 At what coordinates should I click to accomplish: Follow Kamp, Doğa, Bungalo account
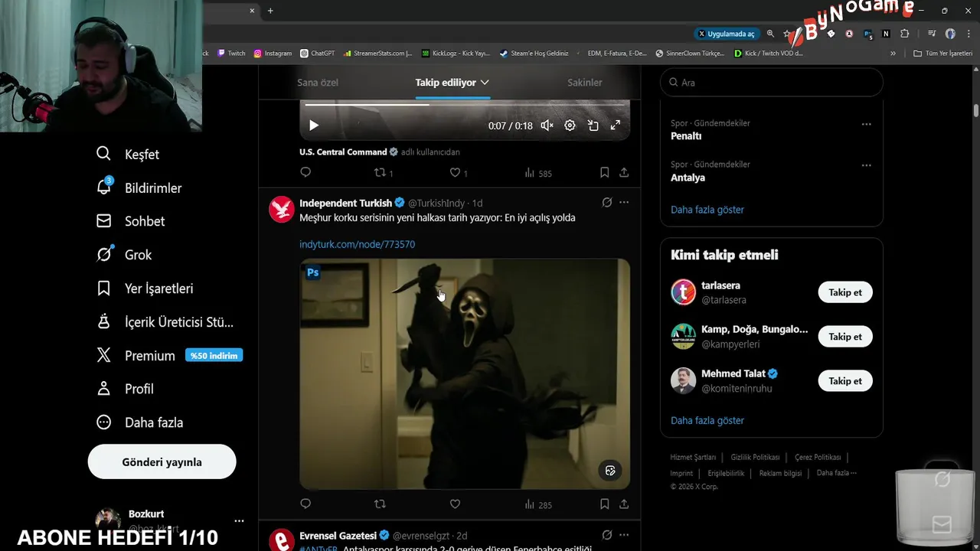pos(845,337)
